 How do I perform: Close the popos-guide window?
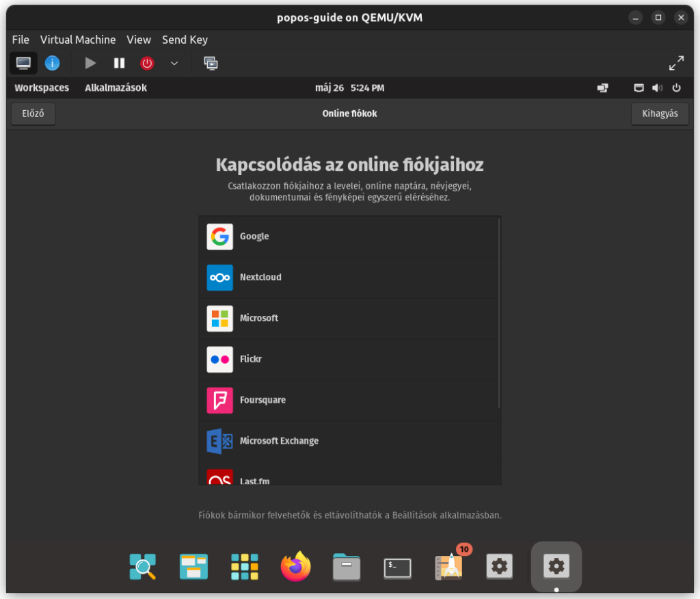coord(681,18)
